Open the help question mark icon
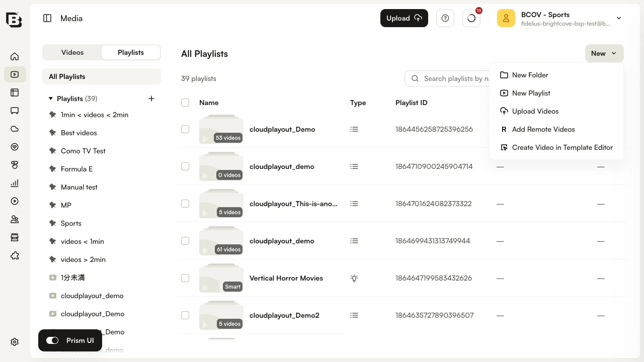 coord(445,18)
